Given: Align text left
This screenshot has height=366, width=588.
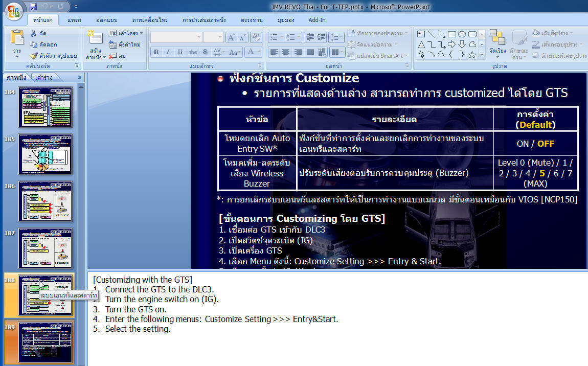Looking at the screenshot, I should click(x=274, y=52).
